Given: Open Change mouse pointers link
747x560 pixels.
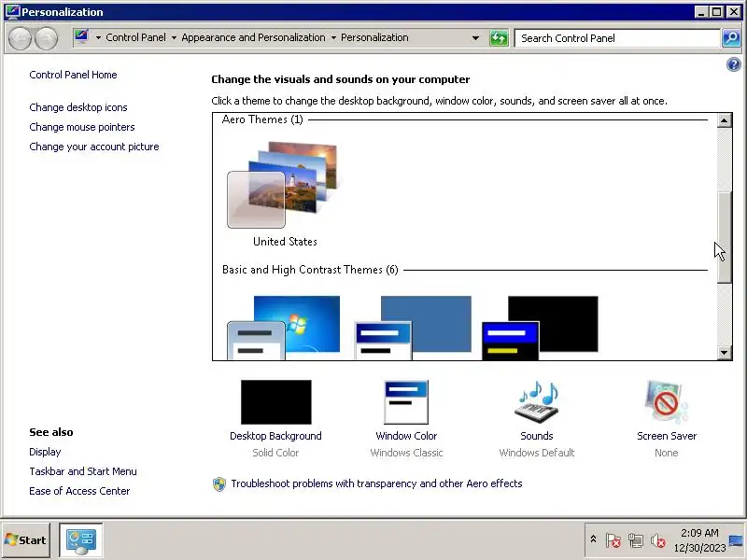Looking at the screenshot, I should [82, 127].
